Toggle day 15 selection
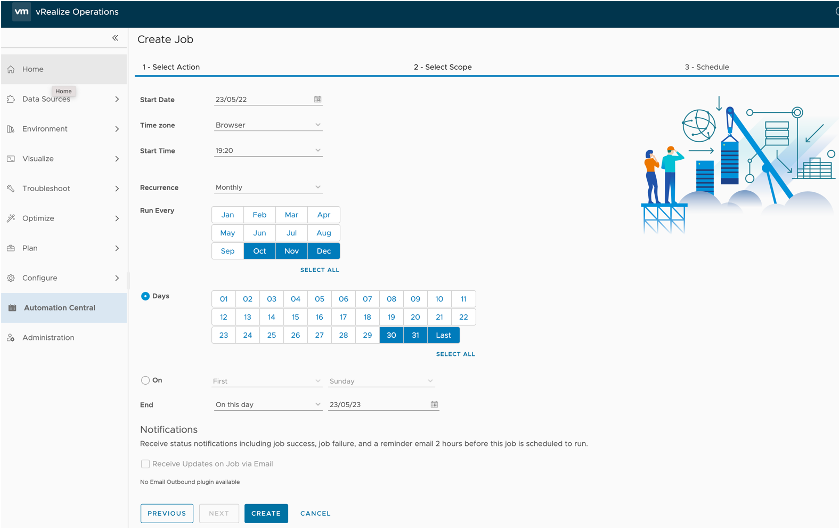This screenshot has height=528, width=840. pyautogui.click(x=295, y=317)
